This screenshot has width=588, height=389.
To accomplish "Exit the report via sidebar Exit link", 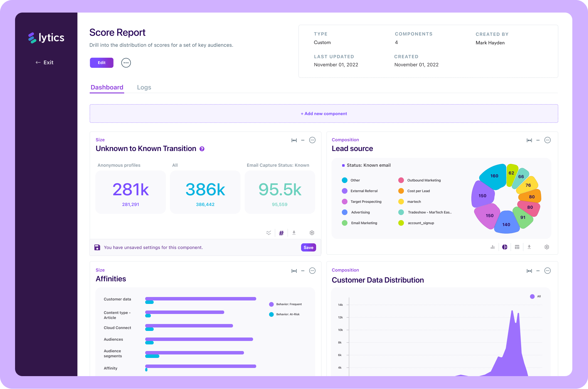I will [x=45, y=62].
